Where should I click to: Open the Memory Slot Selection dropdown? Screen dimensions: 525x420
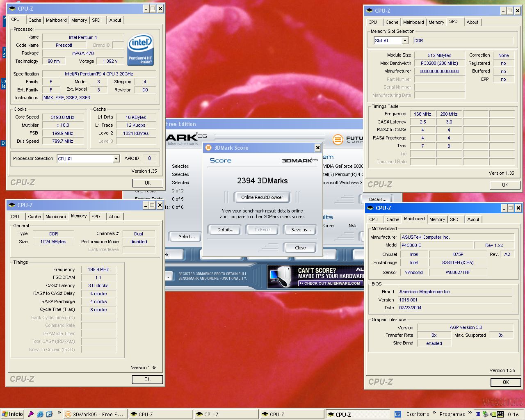coord(405,41)
